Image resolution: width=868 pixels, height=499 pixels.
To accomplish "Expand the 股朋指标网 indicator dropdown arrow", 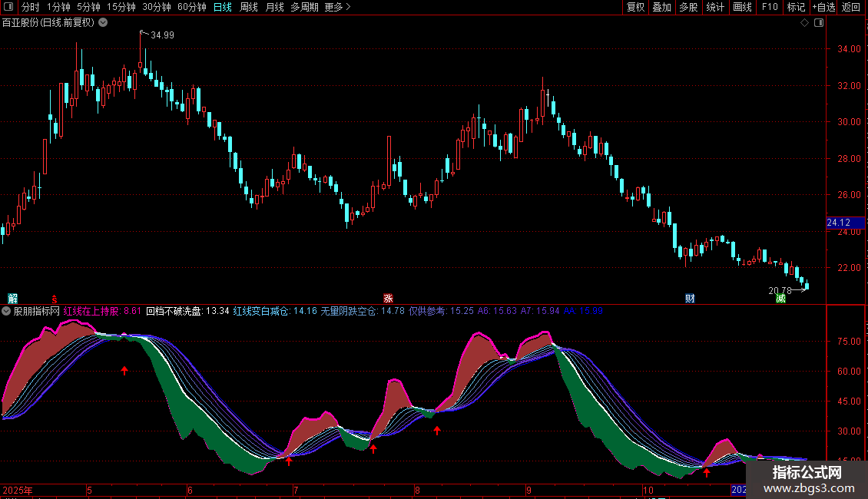I will [7, 311].
